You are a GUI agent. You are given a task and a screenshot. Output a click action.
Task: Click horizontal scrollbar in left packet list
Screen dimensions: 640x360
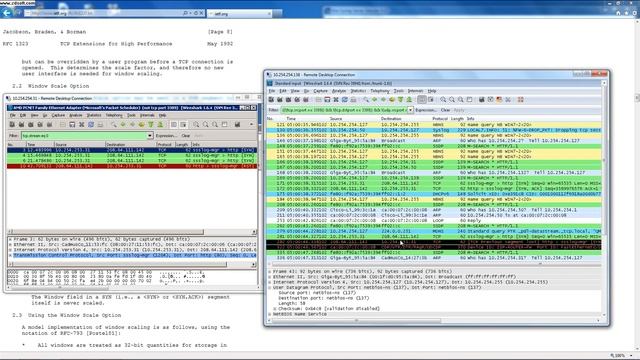pos(107,232)
